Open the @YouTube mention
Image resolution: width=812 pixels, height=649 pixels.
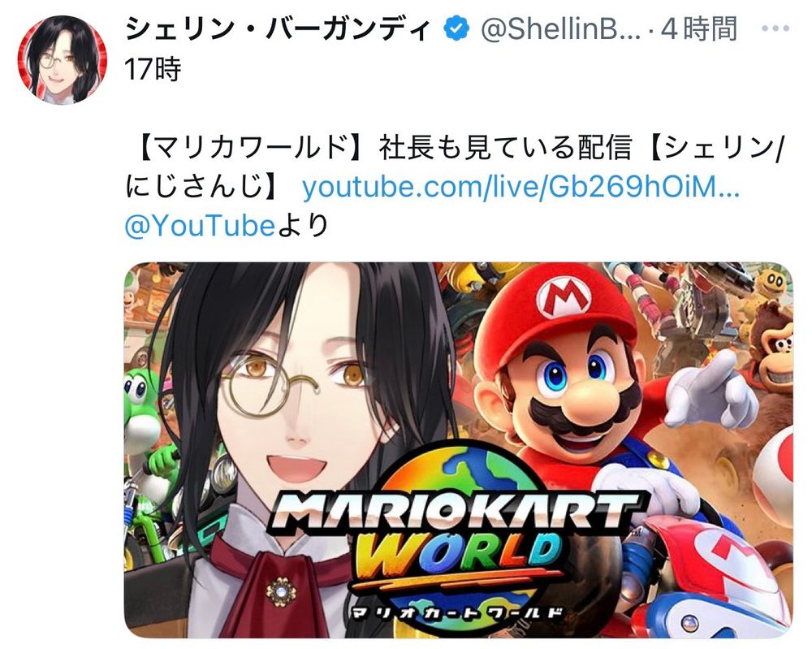pos(200,225)
